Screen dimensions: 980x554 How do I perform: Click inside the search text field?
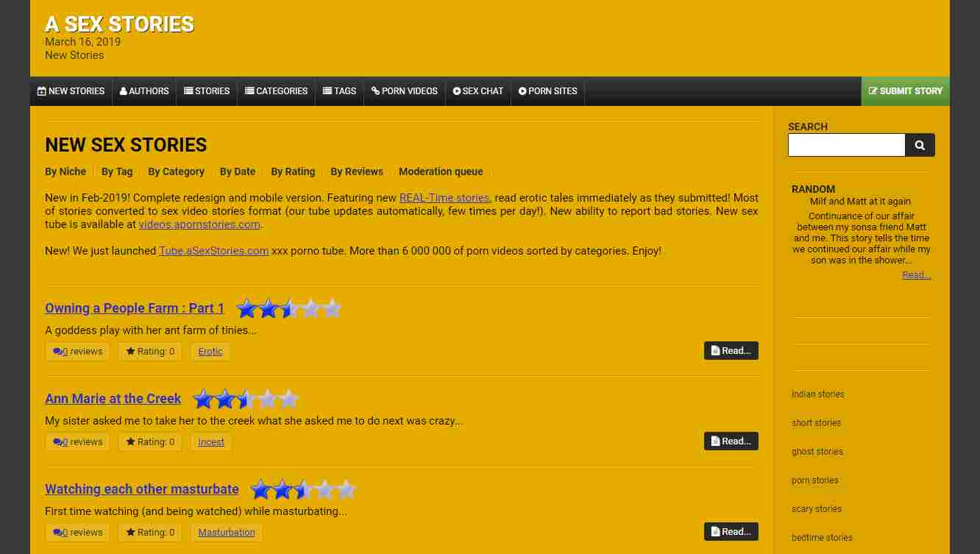pyautogui.click(x=846, y=145)
